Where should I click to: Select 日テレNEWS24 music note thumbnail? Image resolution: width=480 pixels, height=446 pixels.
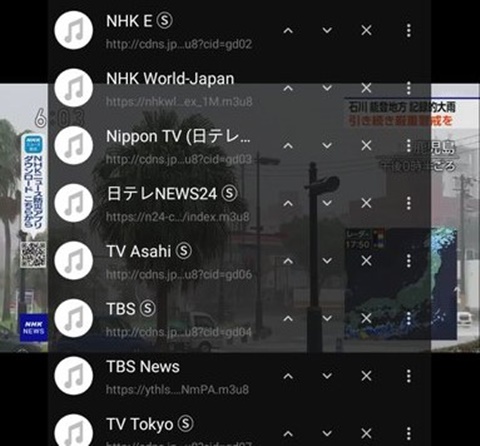74,203
